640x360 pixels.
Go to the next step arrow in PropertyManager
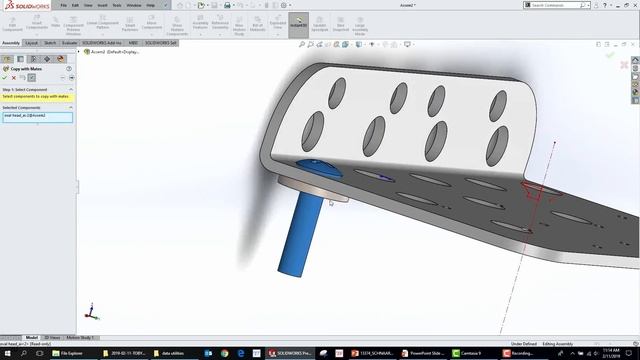[x=71, y=78]
